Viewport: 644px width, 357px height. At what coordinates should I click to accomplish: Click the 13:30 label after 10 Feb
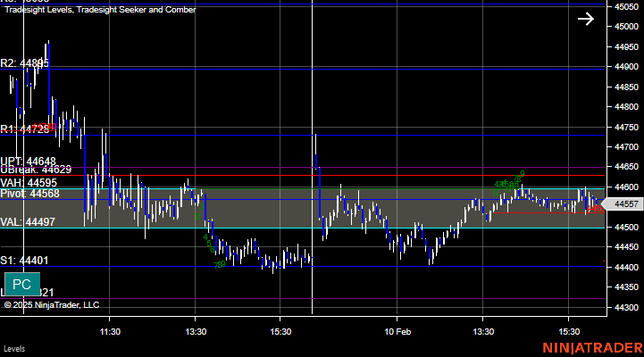(483, 331)
